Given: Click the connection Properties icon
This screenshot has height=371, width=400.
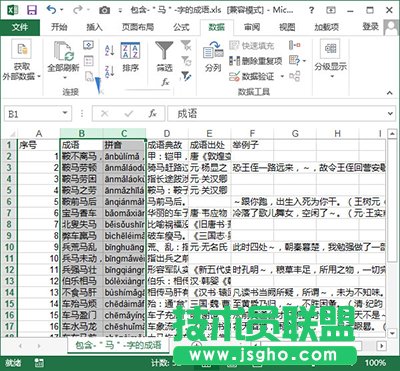Looking at the screenshot, I should [x=89, y=61].
